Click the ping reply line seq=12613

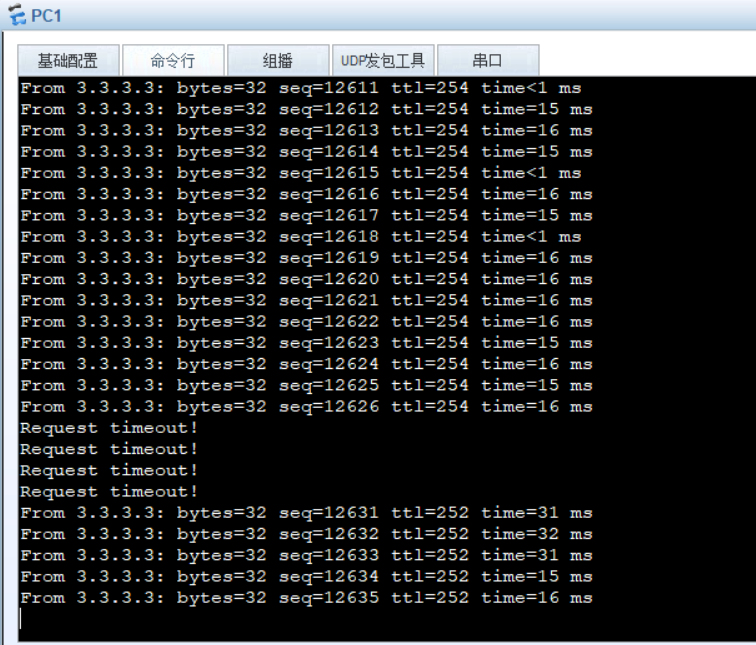[306, 131]
